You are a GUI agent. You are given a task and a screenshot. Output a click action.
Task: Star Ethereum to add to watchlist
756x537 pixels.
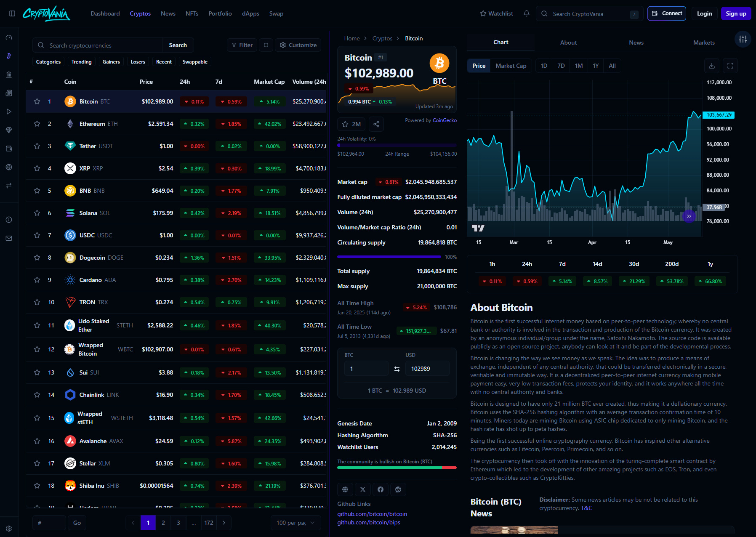click(x=37, y=124)
